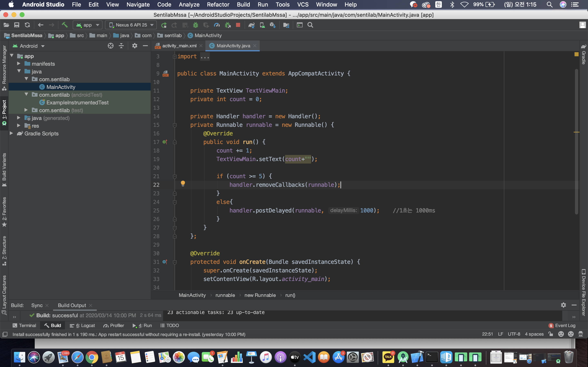
Task: Toggle the 1: Project tool window
Action: pyautogui.click(x=4, y=112)
